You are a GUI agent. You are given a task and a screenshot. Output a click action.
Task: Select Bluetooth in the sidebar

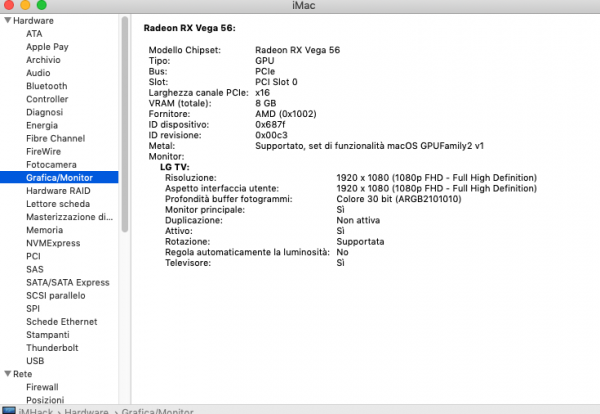[47, 86]
